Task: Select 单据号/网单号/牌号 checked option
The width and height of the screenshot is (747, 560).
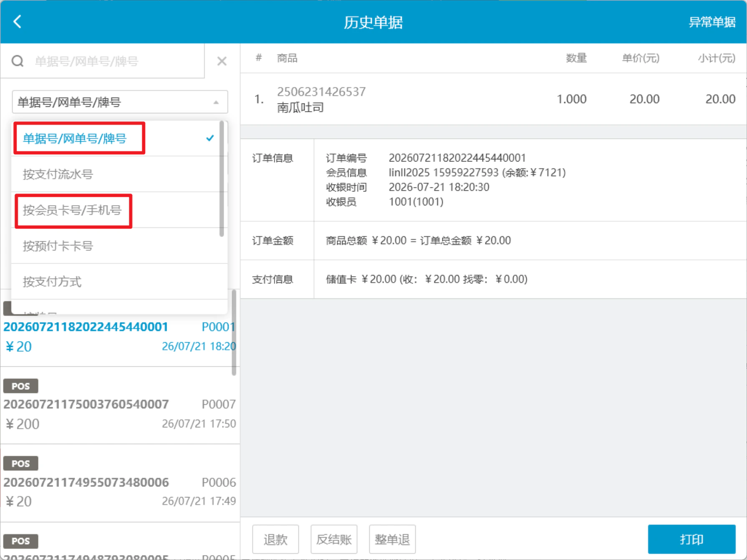Action: (119, 139)
